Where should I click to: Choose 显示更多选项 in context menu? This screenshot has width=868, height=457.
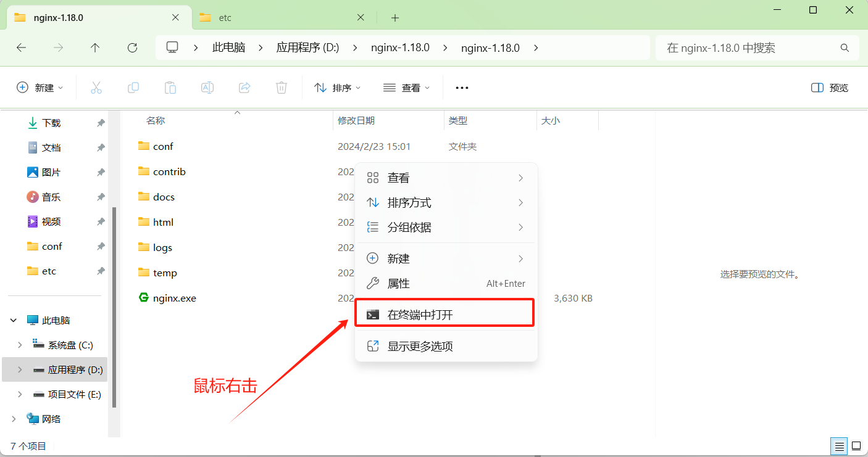pyautogui.click(x=446, y=346)
